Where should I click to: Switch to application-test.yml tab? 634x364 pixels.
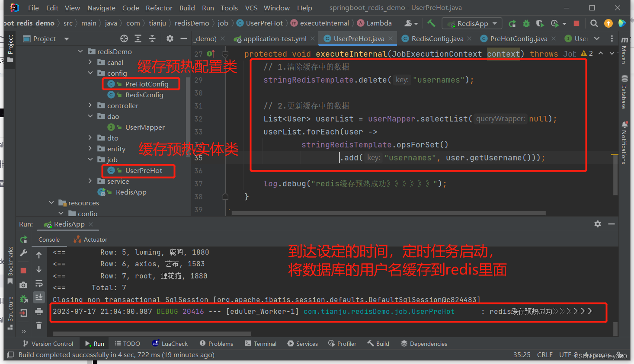(x=274, y=38)
